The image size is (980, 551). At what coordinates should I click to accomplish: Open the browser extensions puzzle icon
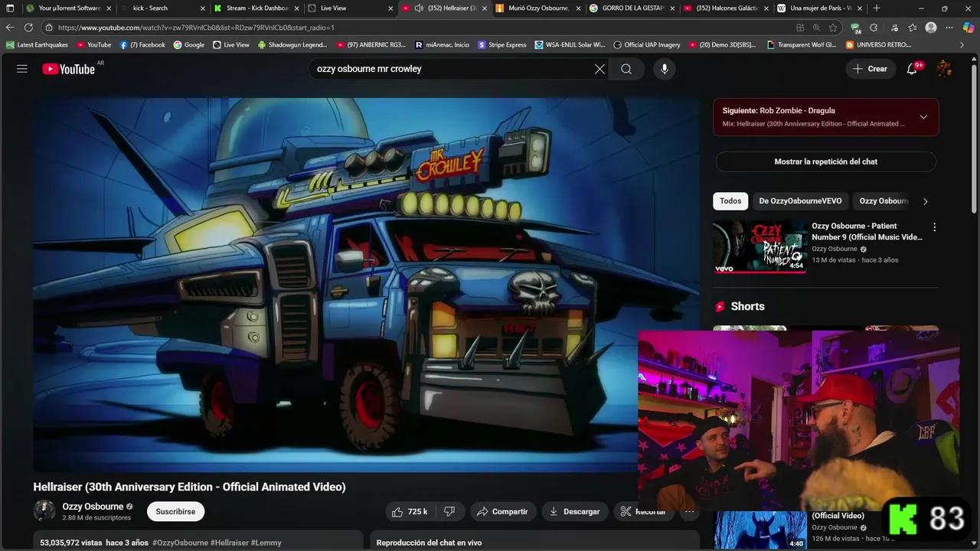coord(874,28)
